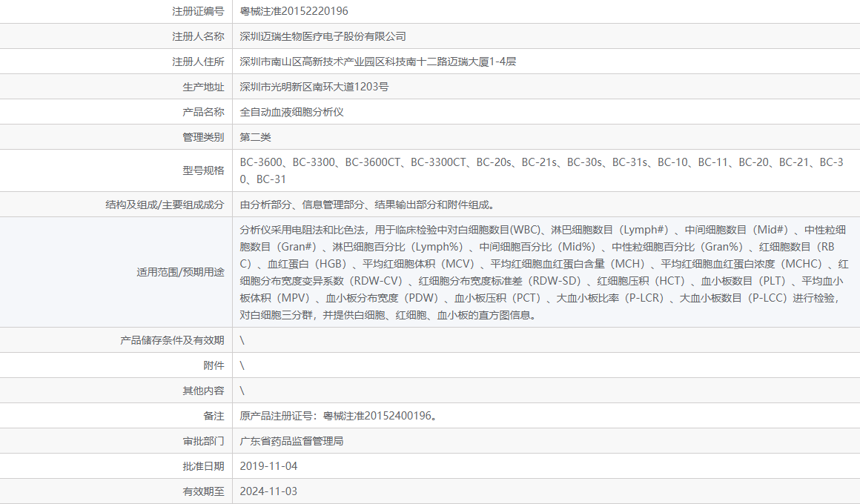Click the 注册人住所 label
The width and height of the screenshot is (860, 504).
pyautogui.click(x=198, y=62)
